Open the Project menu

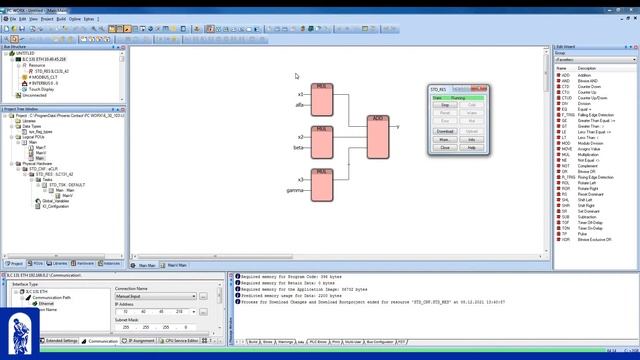[47, 19]
